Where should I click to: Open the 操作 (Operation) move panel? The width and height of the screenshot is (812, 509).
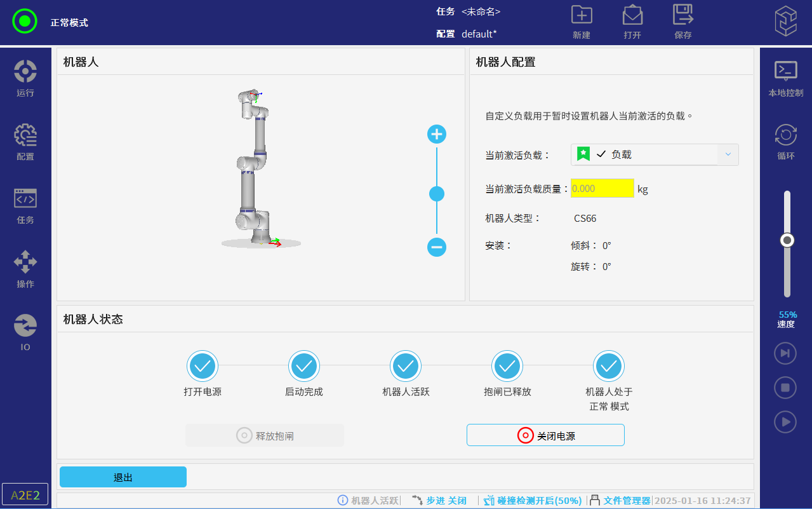(x=25, y=269)
